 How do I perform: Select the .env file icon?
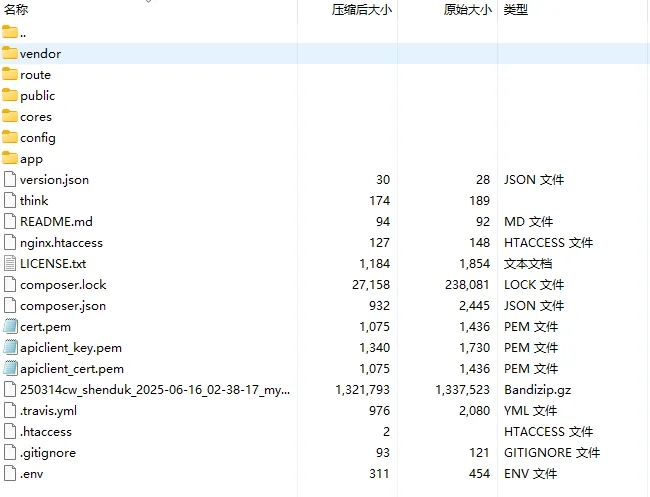click(10, 474)
